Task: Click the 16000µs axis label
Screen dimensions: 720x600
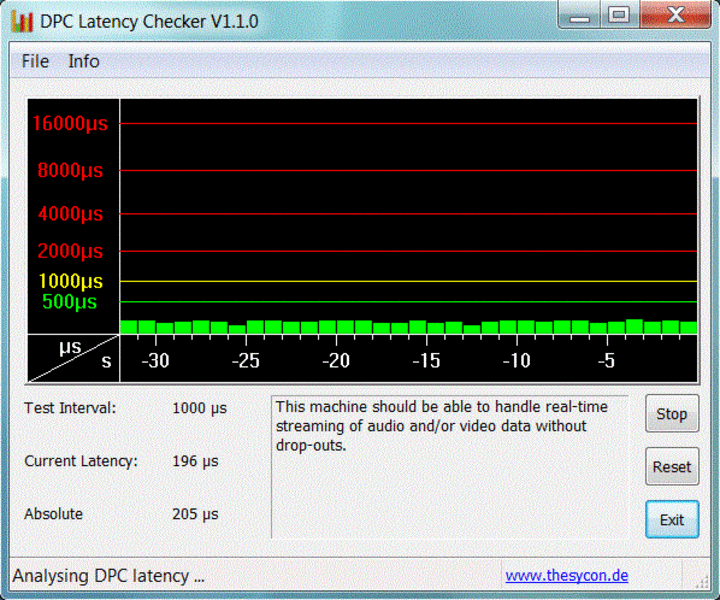Action: [x=70, y=123]
